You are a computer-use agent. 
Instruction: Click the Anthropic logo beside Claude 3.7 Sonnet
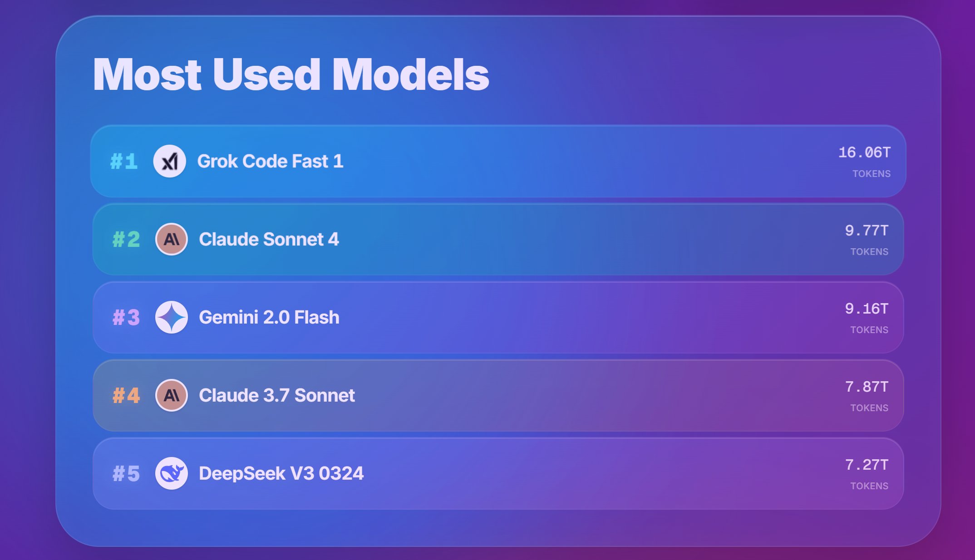pos(172,395)
